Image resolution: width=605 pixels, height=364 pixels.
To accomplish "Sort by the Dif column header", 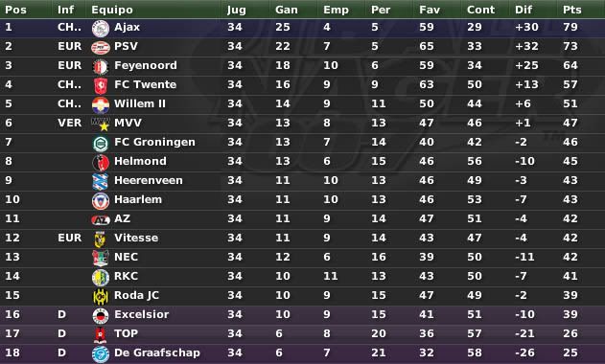I will click(524, 10).
